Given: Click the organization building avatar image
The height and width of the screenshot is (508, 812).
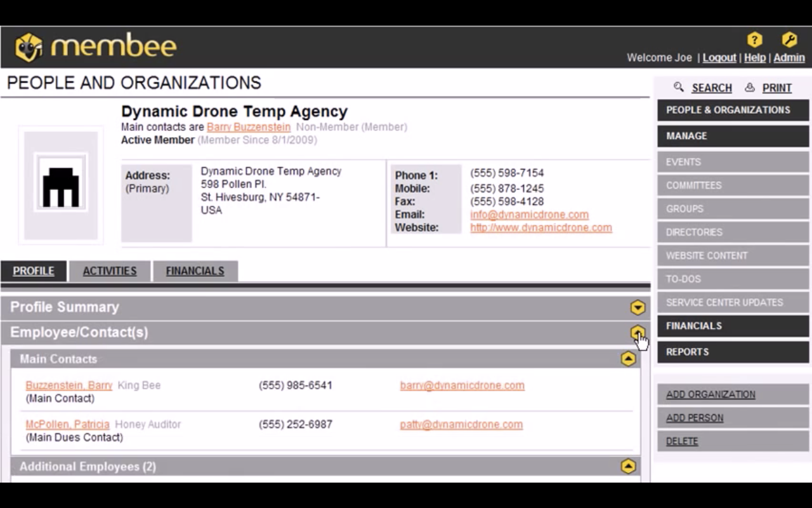Looking at the screenshot, I should [x=61, y=185].
